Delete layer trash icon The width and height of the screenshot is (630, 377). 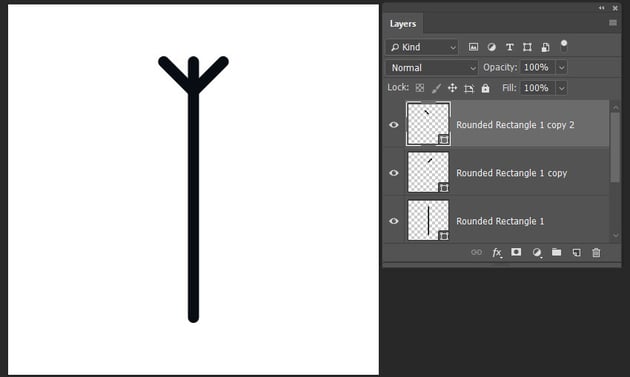pos(596,252)
